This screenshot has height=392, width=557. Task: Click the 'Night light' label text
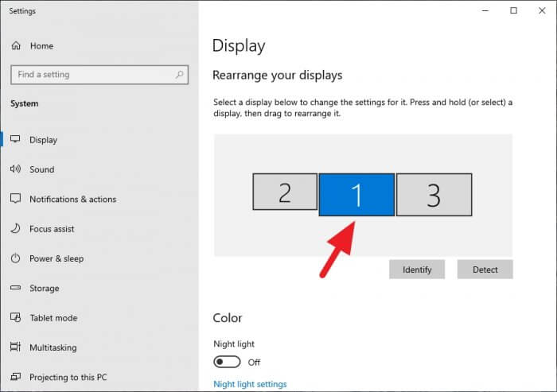tap(234, 344)
